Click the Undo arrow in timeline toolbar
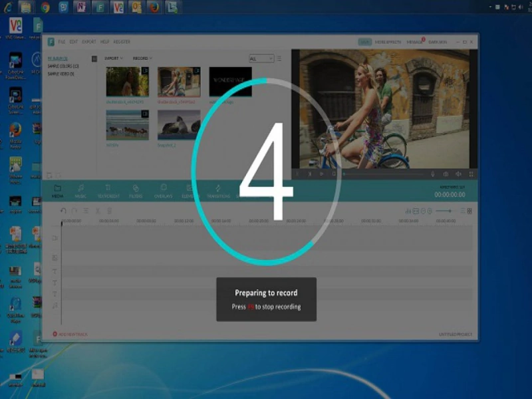The width and height of the screenshot is (532, 399). coord(63,211)
